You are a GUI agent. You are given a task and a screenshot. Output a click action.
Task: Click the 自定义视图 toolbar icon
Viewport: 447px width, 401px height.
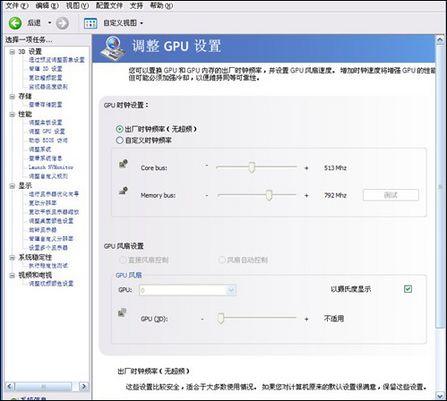90,23
